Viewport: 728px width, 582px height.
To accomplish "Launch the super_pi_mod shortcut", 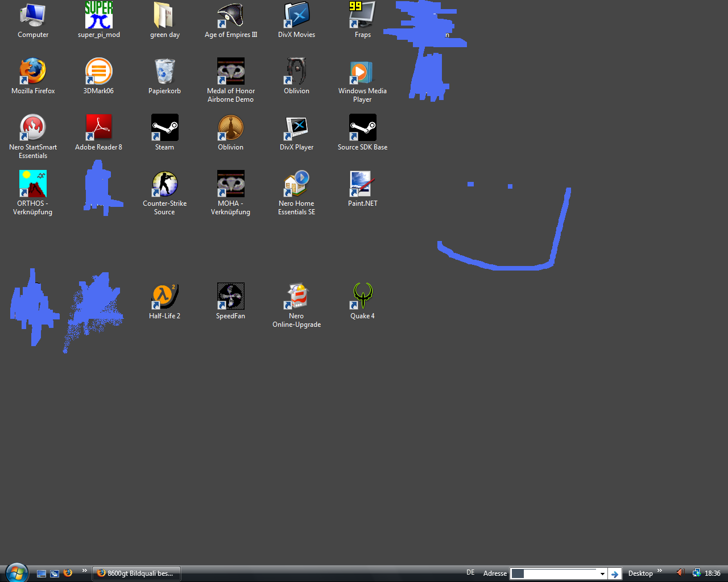I will [x=99, y=20].
